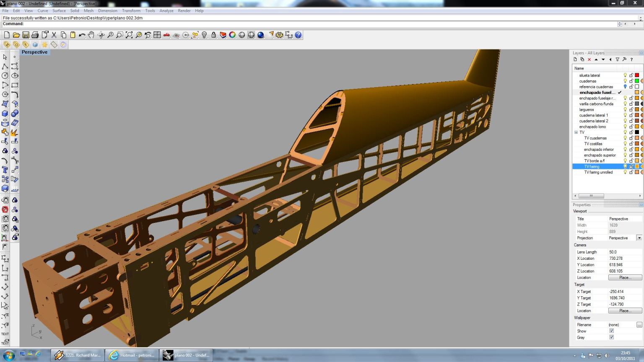Select the Pan hand tool
The height and width of the screenshot is (362, 644).
tap(91, 35)
